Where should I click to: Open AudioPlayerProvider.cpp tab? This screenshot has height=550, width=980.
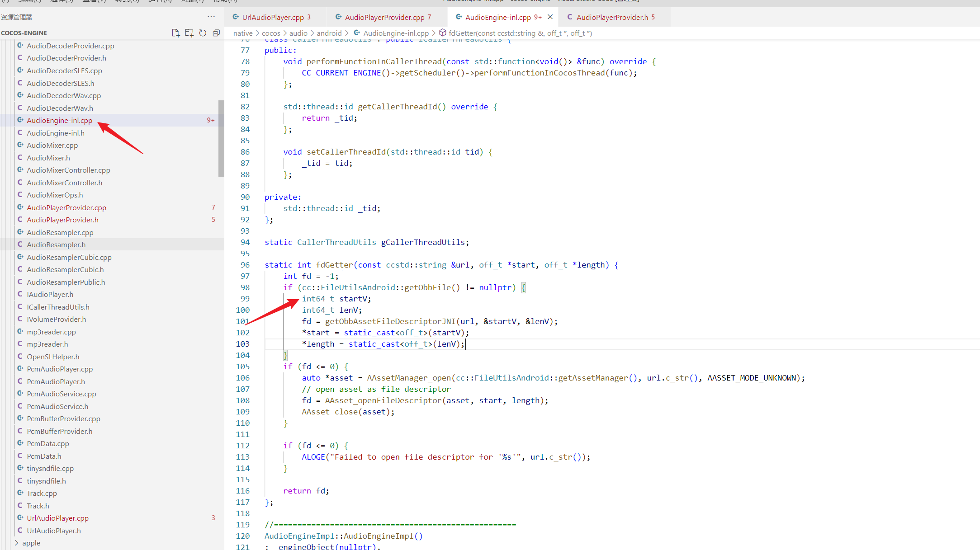(x=384, y=17)
